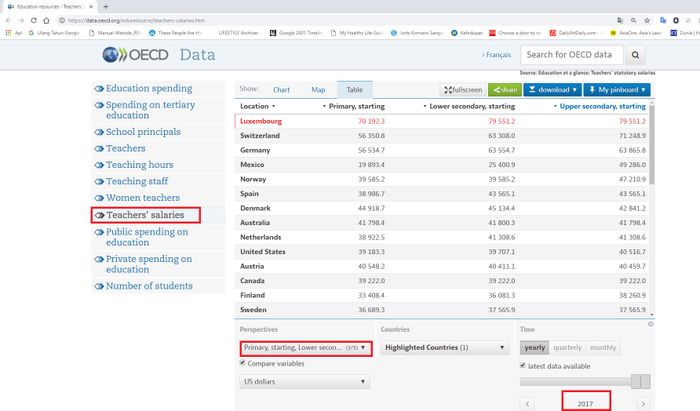Screen dimensions: 700x411
Task: Open My pinboard dropdown
Action: coord(617,90)
